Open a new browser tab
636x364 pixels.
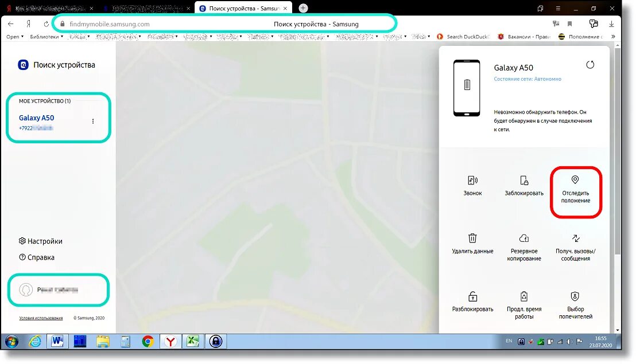[x=303, y=8]
